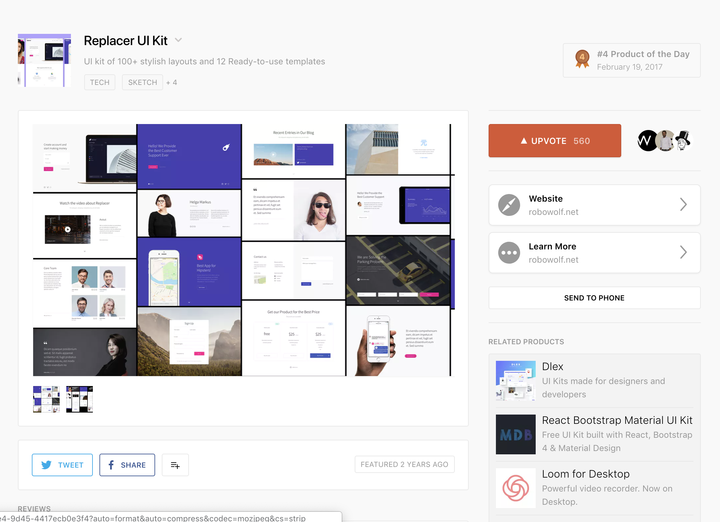Viewport: 720px width, 522px height.
Task: Click the #4 Product of the Day badge
Action: point(632,60)
